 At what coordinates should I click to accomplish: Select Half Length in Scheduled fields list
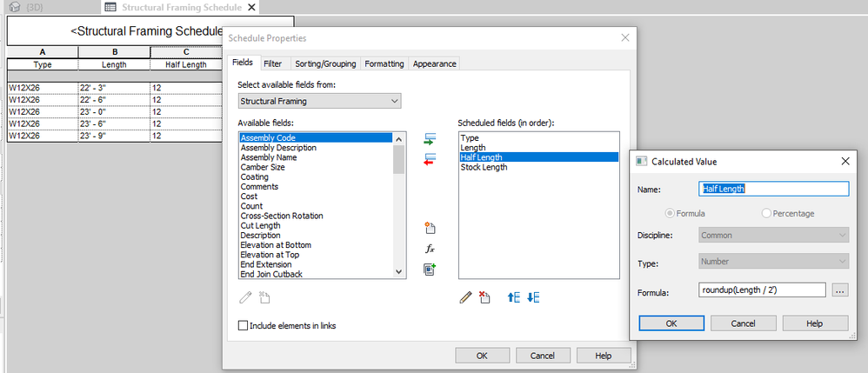[538, 157]
